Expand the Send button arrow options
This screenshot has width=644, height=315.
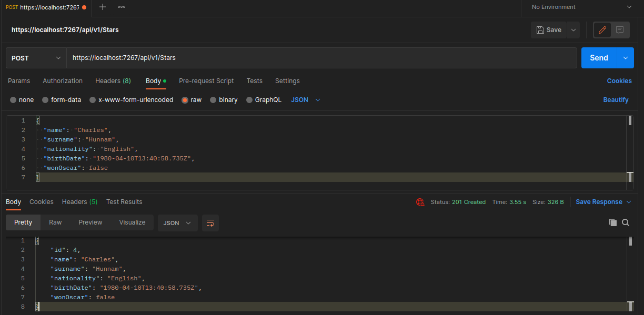point(625,58)
